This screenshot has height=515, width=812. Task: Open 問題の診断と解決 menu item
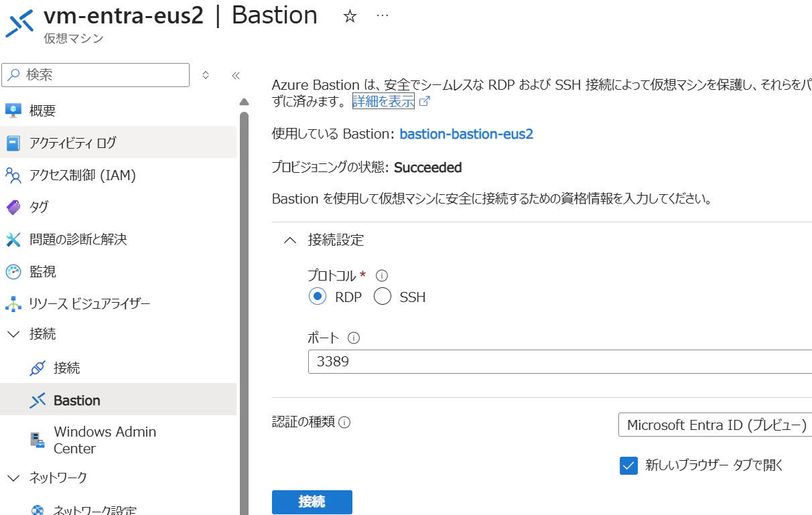[118, 239]
